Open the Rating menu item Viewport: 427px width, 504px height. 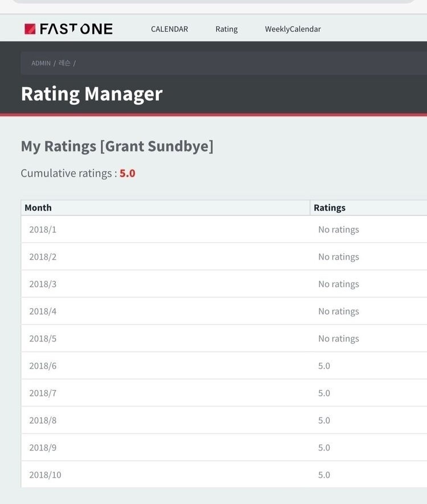pyautogui.click(x=227, y=29)
